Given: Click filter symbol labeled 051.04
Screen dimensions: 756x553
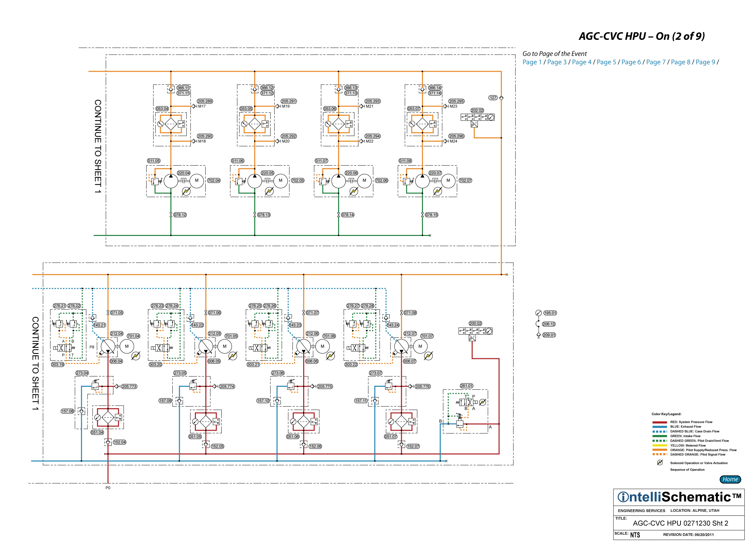Looking at the screenshot, I should click(108, 418).
